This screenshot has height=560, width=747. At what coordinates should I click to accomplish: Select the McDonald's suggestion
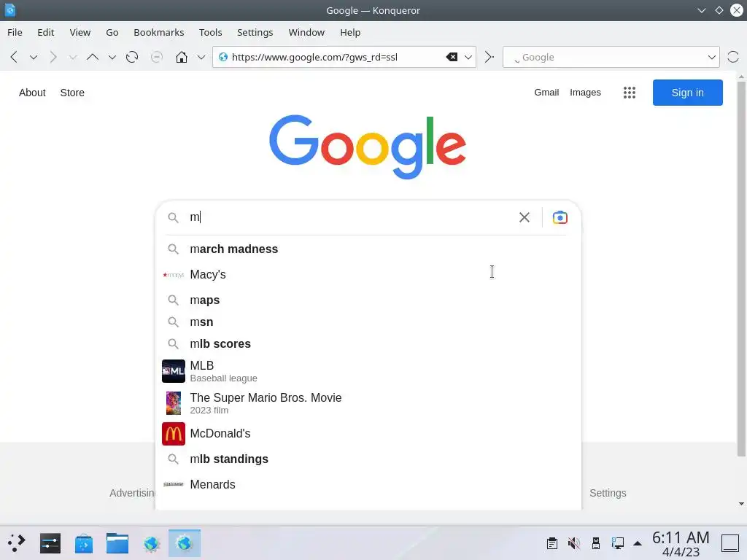[x=368, y=434]
